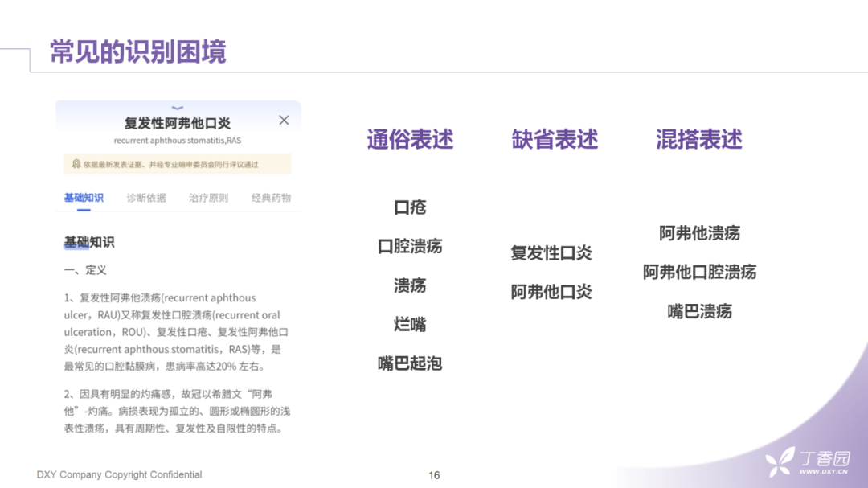Click the page number 16
Image resolution: width=868 pixels, height=488 pixels.
click(434, 475)
